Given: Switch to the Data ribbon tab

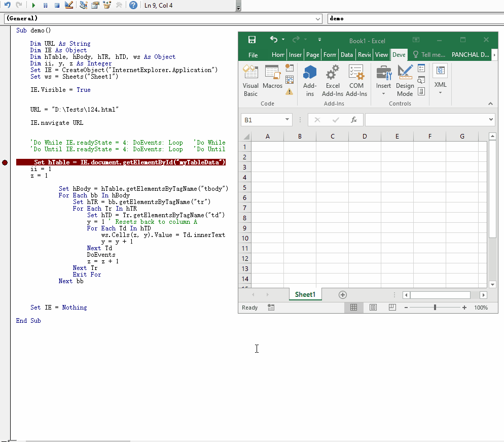Looking at the screenshot, I should (x=346, y=54).
